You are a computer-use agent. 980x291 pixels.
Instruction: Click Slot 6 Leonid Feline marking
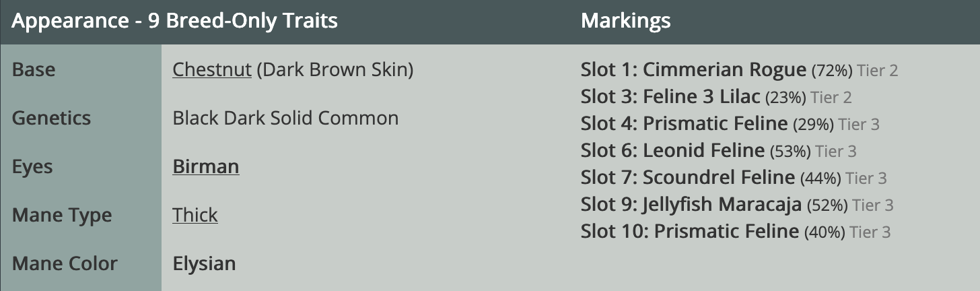pos(672,151)
